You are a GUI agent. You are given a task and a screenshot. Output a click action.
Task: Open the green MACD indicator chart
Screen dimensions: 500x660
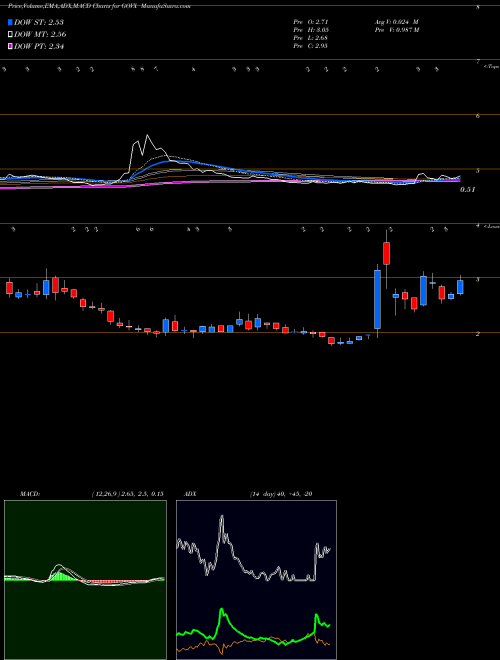85,580
